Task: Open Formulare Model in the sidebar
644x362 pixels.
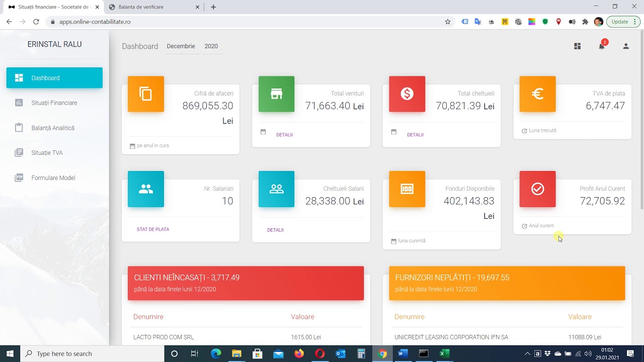Action: coord(54,177)
